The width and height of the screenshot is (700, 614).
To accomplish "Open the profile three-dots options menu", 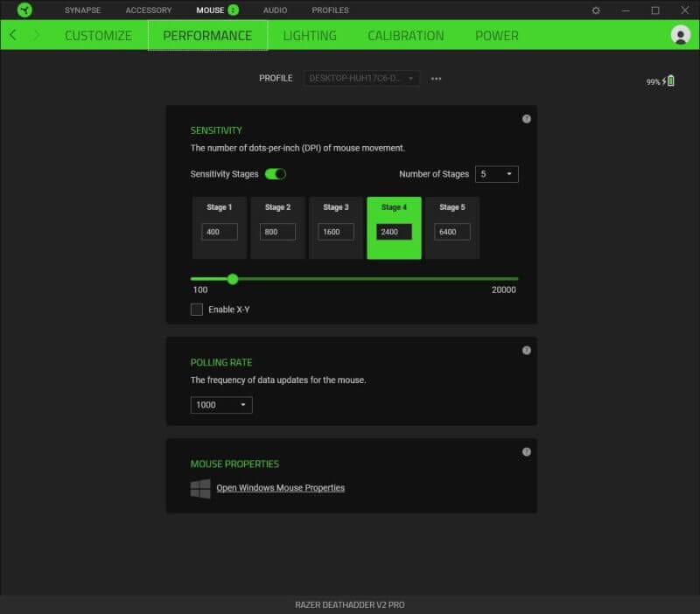I will pyautogui.click(x=437, y=79).
